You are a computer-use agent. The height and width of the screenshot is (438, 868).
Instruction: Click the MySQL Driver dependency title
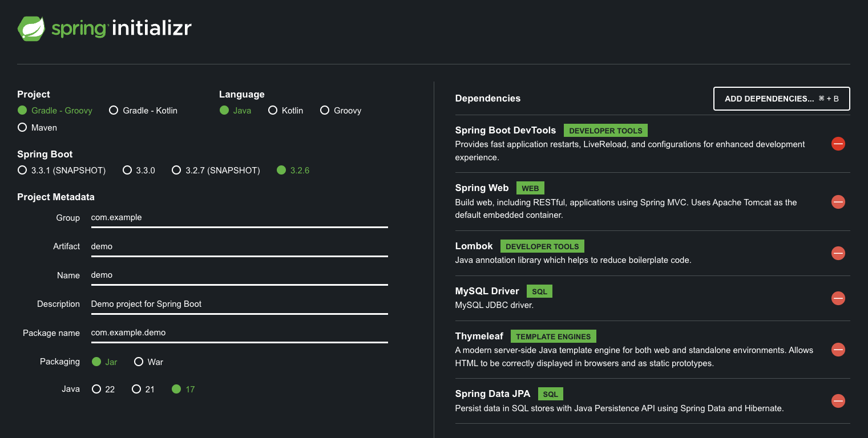tap(487, 291)
